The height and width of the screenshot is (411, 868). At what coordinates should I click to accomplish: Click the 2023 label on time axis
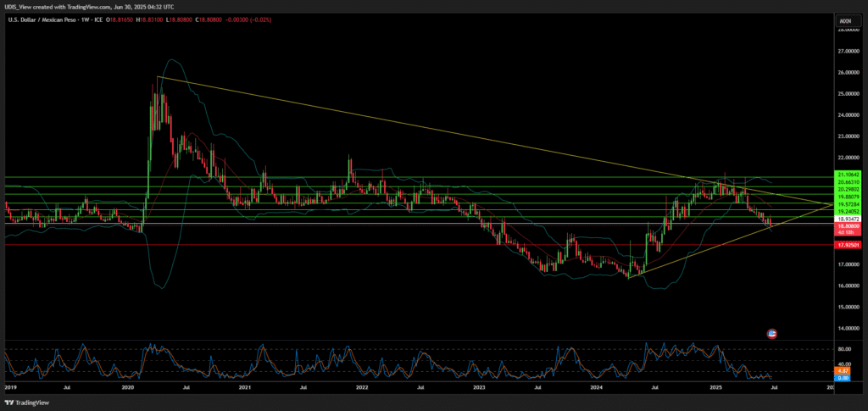479,387
